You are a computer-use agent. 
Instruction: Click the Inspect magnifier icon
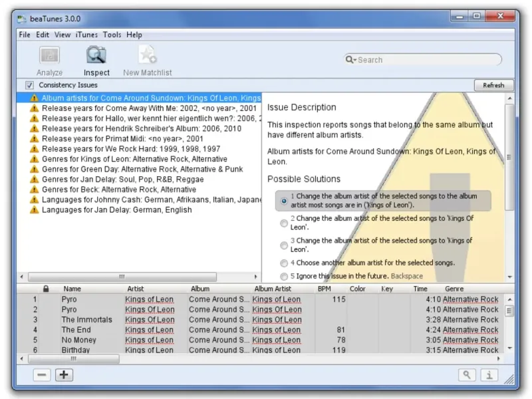pyautogui.click(x=96, y=55)
